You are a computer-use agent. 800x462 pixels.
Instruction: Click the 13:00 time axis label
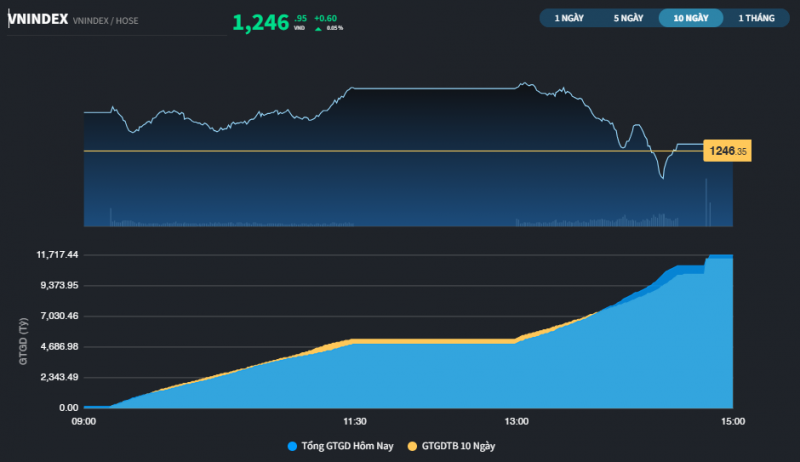(516, 422)
